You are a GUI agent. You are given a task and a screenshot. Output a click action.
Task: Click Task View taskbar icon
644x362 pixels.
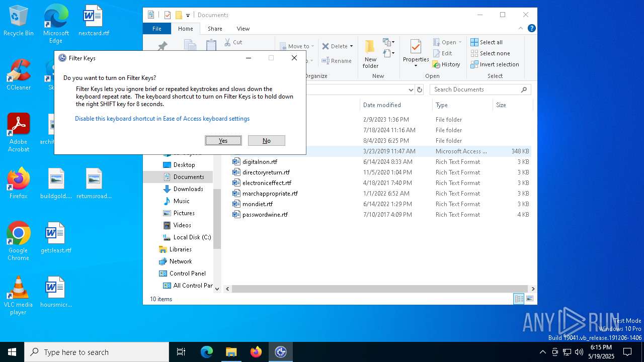coord(181,352)
